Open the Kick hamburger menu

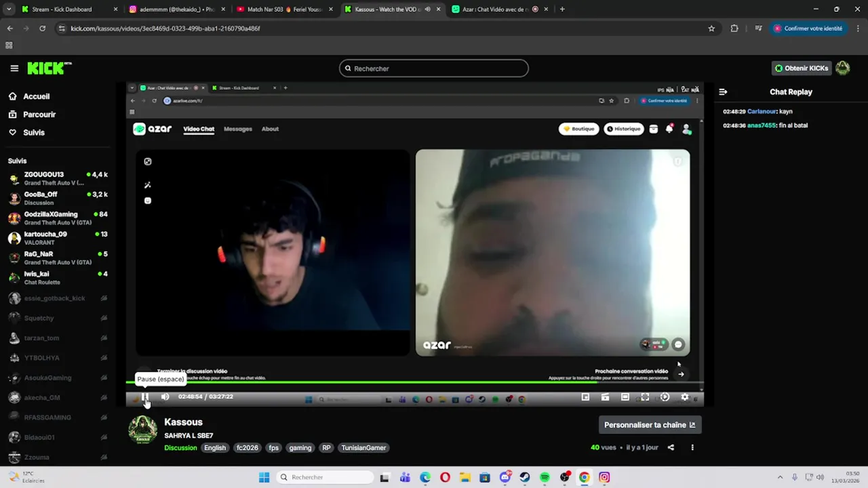coord(14,68)
